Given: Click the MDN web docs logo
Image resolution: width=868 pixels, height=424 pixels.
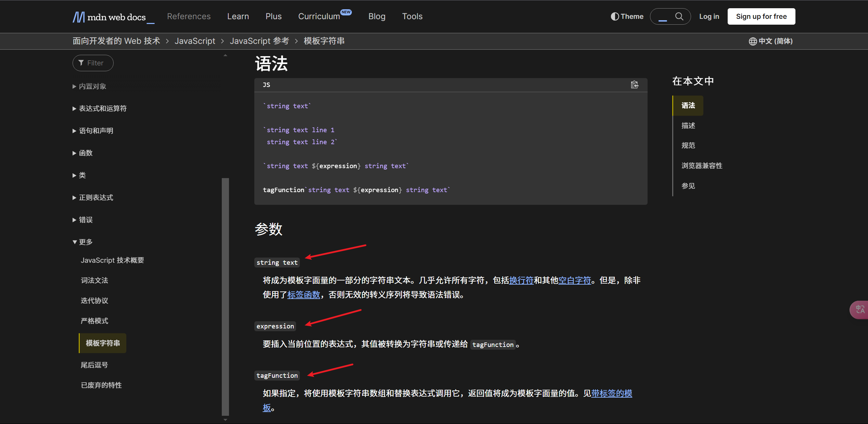Looking at the screenshot, I should click(109, 17).
